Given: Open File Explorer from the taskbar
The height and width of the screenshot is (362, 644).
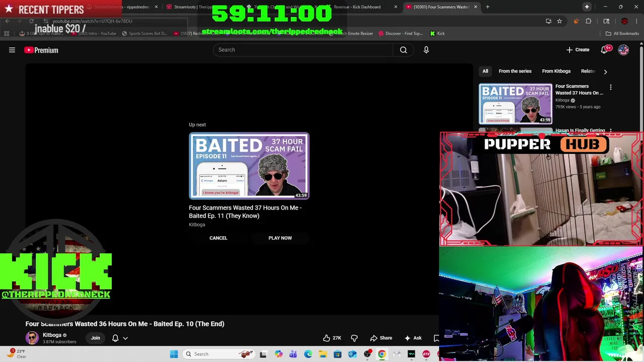Looking at the screenshot, I should 323,354.
